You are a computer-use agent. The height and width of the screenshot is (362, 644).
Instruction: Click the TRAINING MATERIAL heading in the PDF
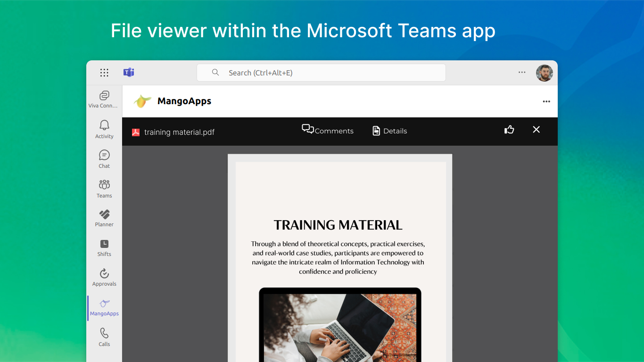click(338, 225)
